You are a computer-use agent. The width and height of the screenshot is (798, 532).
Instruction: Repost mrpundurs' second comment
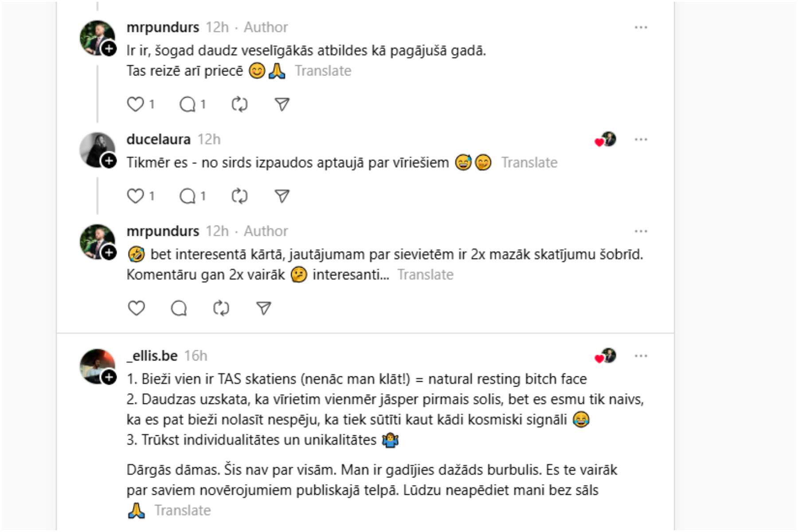pyautogui.click(x=221, y=308)
